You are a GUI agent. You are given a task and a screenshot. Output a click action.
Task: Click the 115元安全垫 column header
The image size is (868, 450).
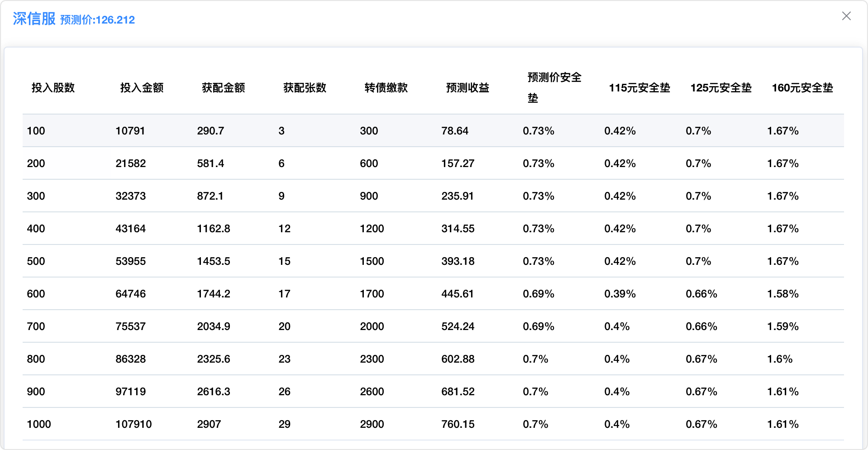(639, 88)
